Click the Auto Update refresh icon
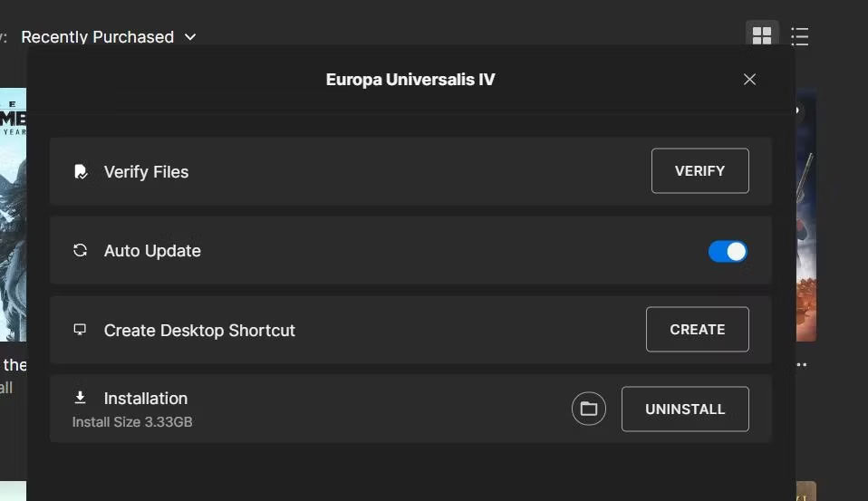The image size is (868, 501). coord(81,251)
